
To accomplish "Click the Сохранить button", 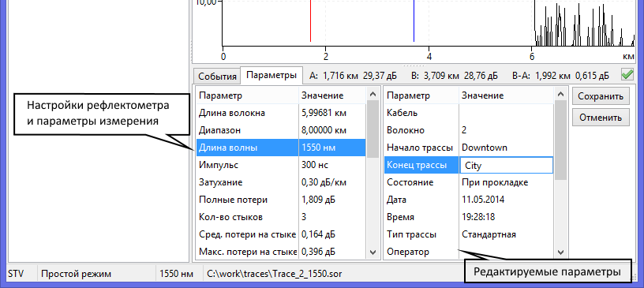I will [601, 96].
